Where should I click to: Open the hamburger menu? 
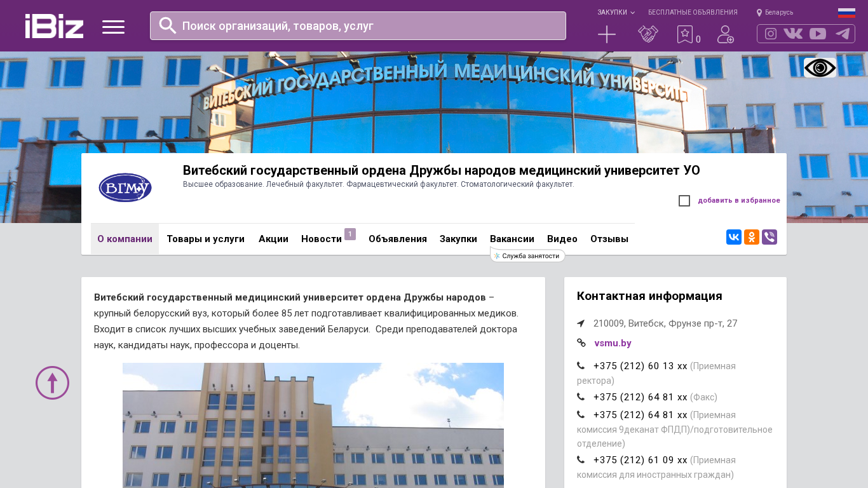click(x=113, y=27)
